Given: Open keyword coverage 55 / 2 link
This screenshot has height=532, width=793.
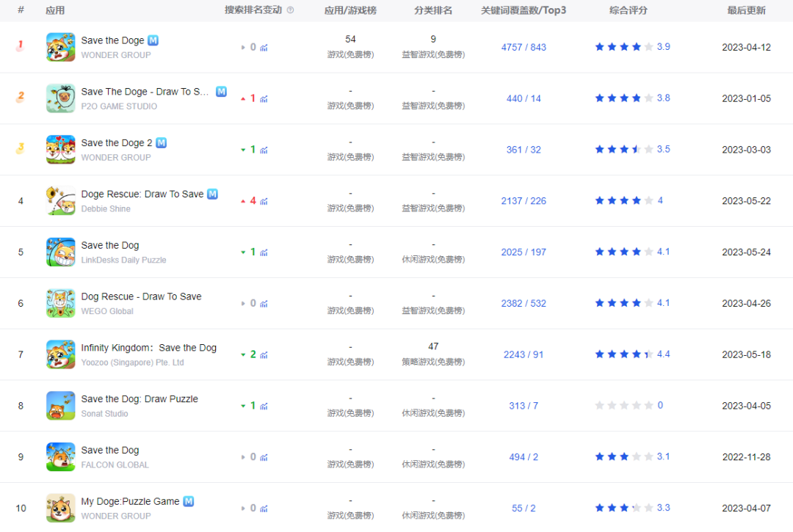Looking at the screenshot, I should tap(524, 509).
